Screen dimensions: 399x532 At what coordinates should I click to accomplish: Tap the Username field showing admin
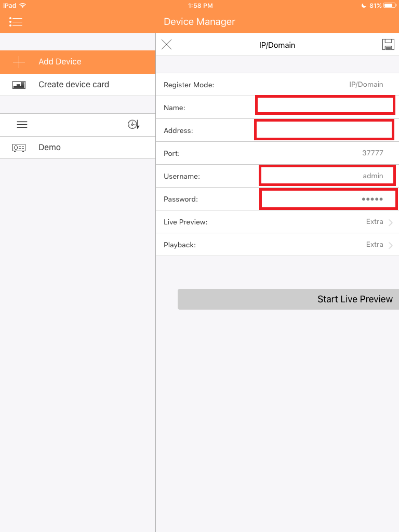coord(327,176)
